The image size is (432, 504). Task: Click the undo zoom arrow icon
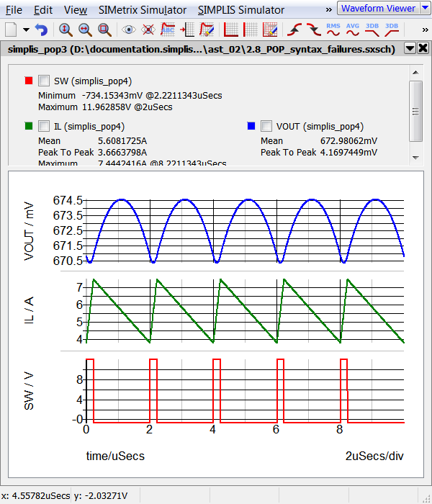point(41,30)
